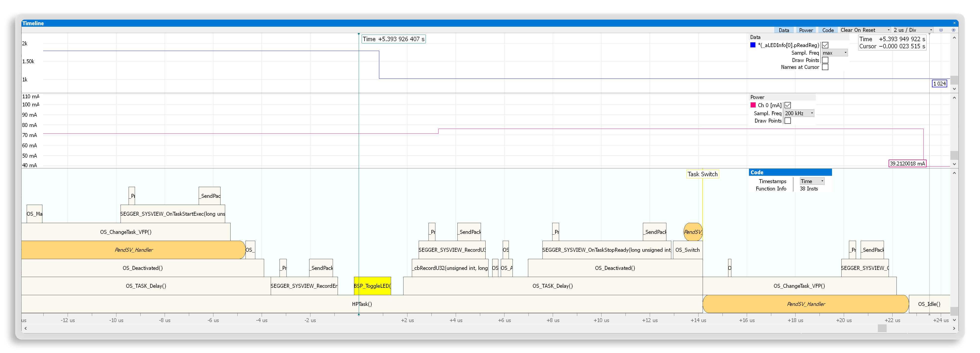Image resolution: width=980 pixels, height=353 pixels.
Task: Close the Timeline panel
Action: pyautogui.click(x=954, y=23)
